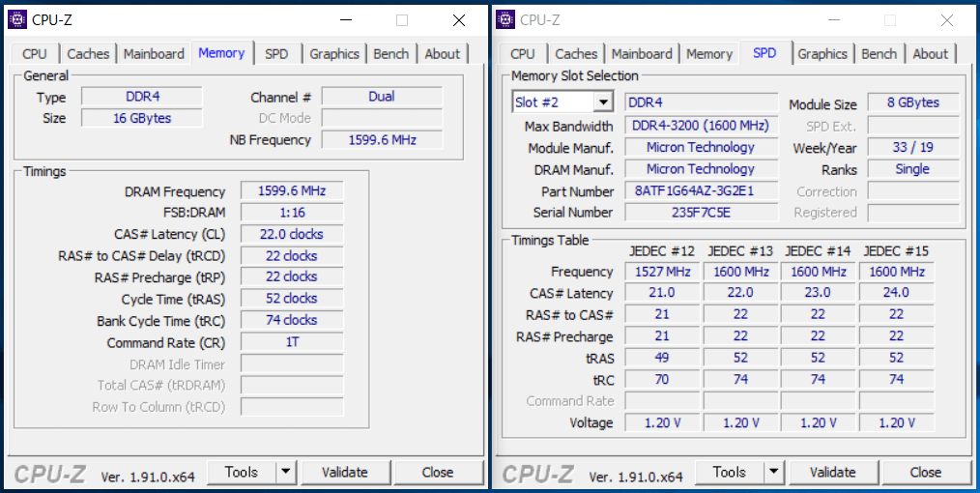Click the Tools button in left window
Screen dimensions: 980x493
coord(242,472)
